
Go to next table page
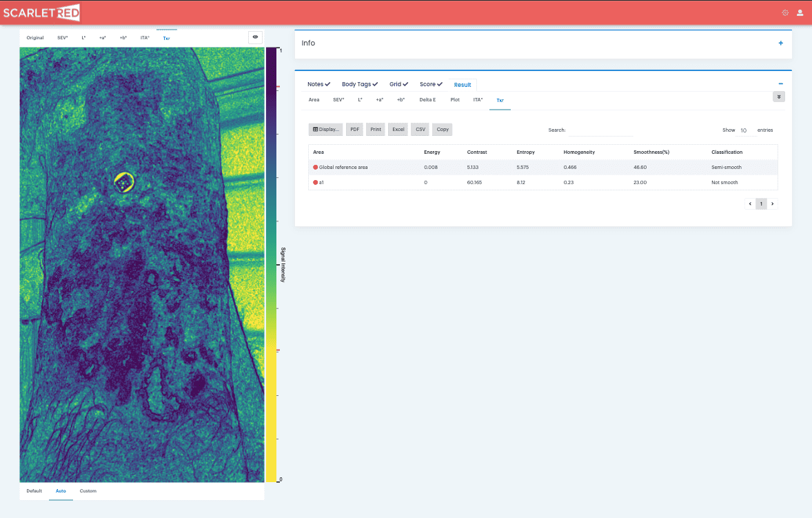(x=772, y=203)
